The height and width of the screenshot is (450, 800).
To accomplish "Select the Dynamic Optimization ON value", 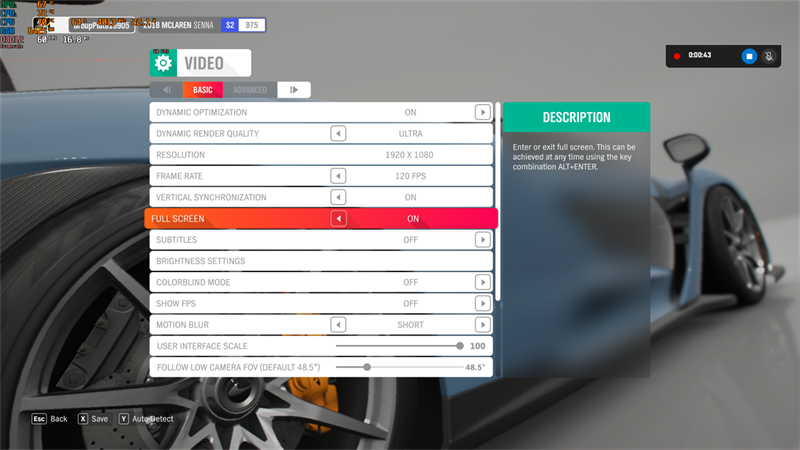I will pos(410,112).
